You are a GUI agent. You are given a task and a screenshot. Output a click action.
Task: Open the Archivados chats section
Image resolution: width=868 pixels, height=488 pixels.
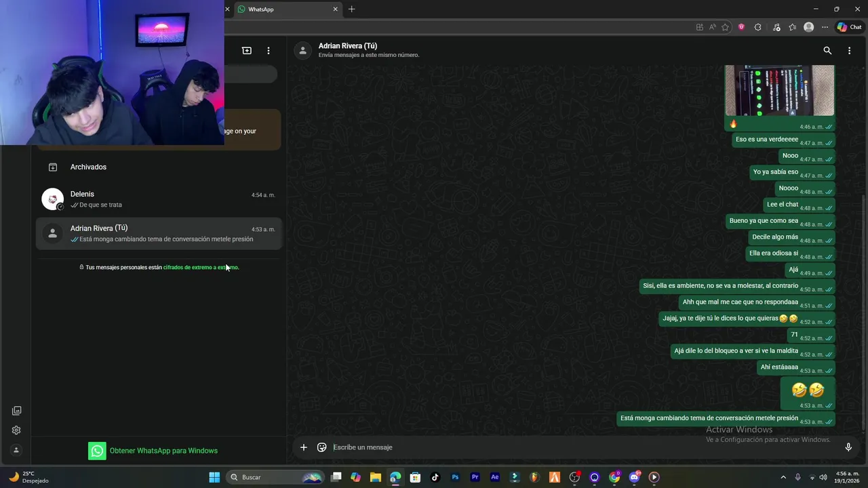click(159, 167)
